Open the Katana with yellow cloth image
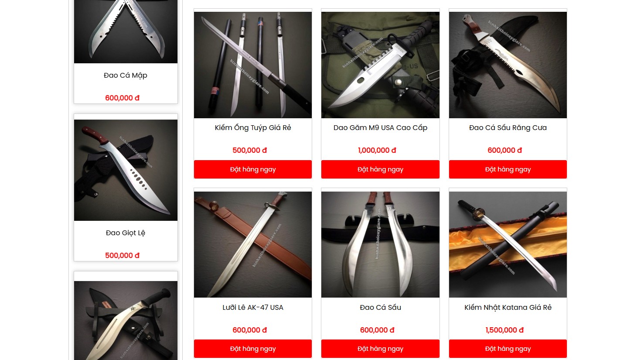Viewport: 644px width, 360px height. coord(508,244)
